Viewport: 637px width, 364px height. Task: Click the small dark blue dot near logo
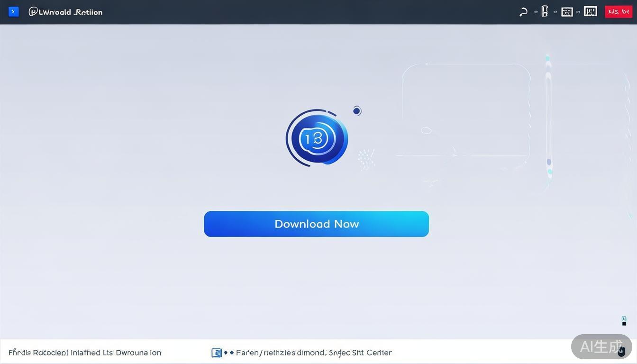coord(357,111)
